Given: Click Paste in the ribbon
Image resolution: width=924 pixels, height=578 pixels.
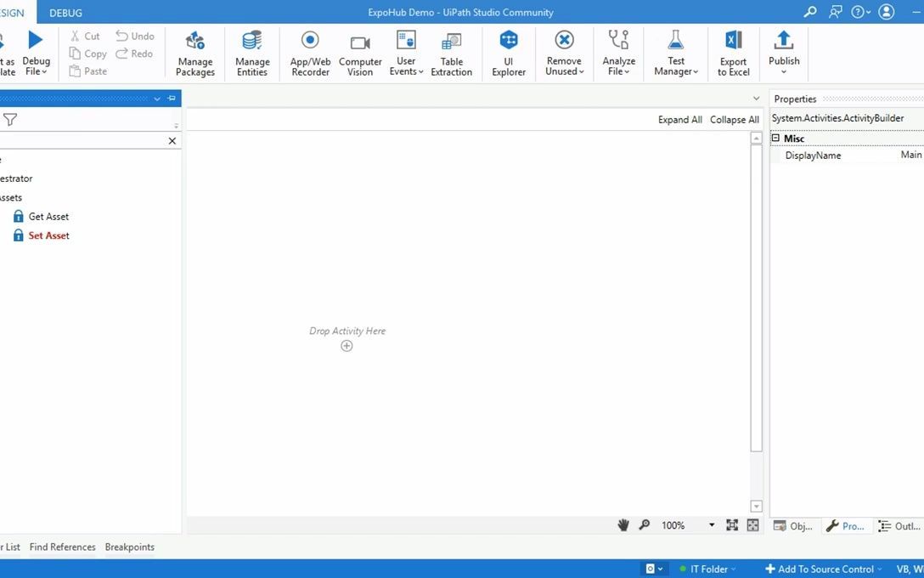Looking at the screenshot, I should click(87, 71).
